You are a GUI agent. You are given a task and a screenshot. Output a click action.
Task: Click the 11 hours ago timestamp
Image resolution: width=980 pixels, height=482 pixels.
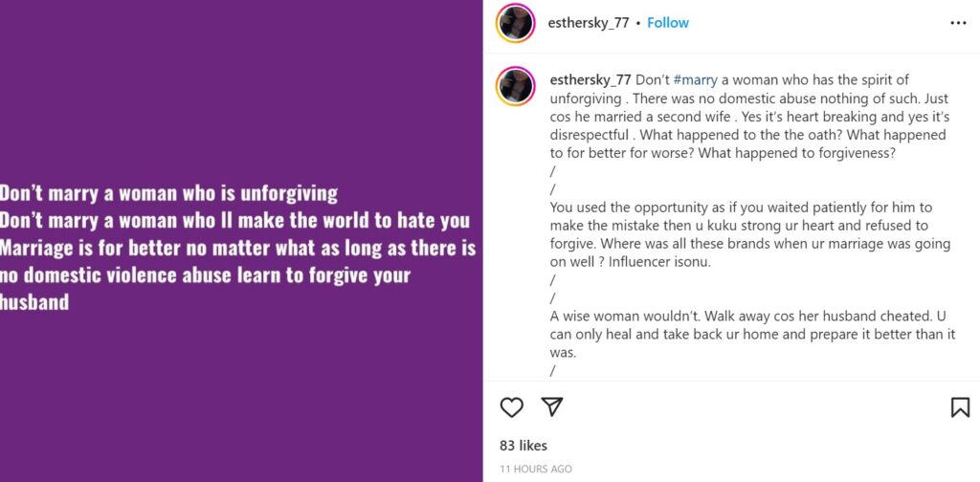pyautogui.click(x=536, y=469)
